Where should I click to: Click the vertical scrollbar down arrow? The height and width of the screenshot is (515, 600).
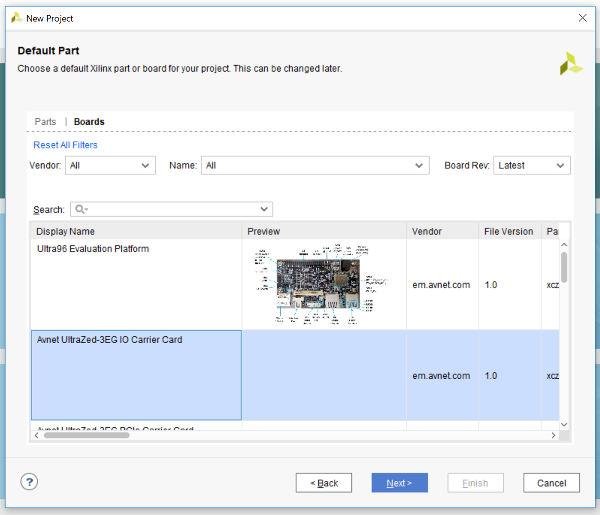[564, 424]
